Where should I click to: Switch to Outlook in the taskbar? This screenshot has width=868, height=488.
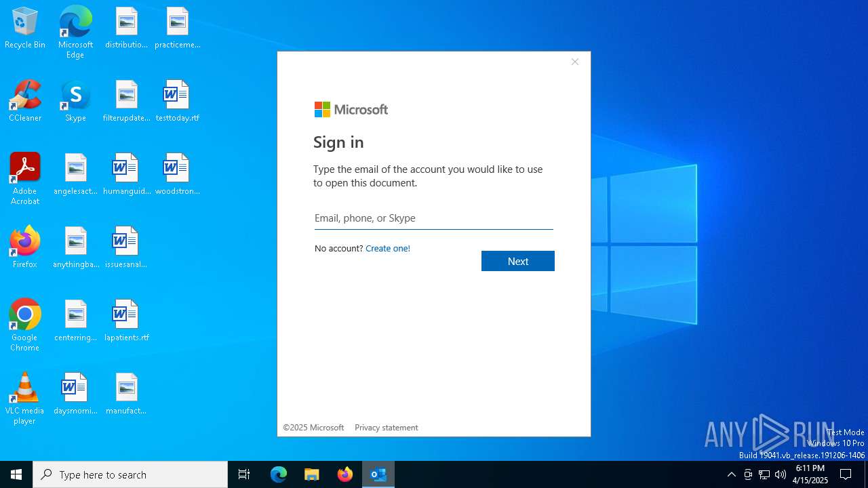click(378, 474)
